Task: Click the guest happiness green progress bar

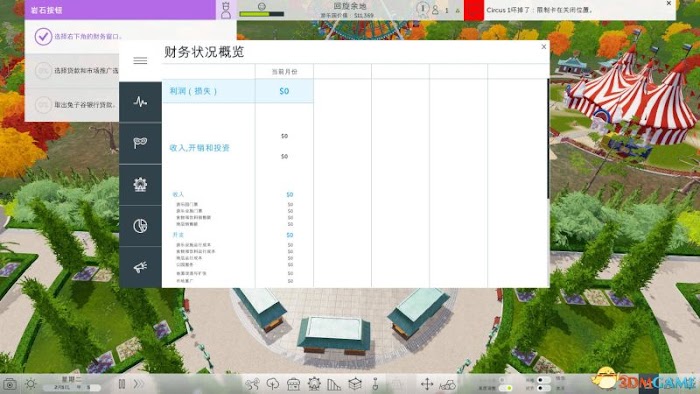Action: coord(262,14)
